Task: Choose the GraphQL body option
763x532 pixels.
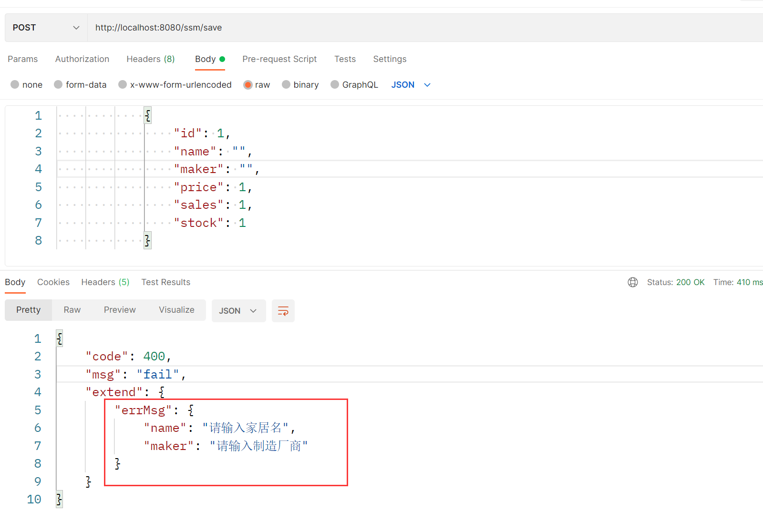Action: coord(354,85)
